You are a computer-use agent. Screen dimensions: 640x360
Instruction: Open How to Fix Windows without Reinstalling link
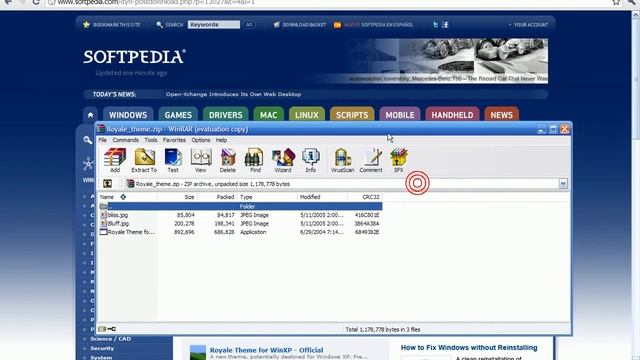469,347
